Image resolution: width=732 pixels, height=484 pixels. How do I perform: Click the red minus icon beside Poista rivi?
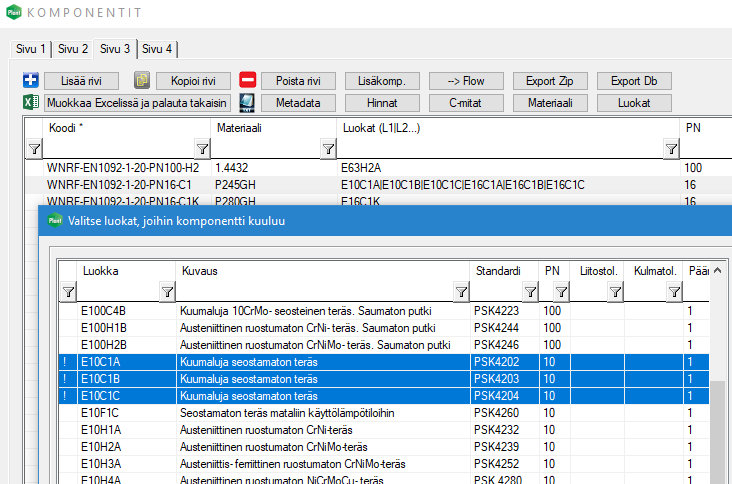(248, 81)
